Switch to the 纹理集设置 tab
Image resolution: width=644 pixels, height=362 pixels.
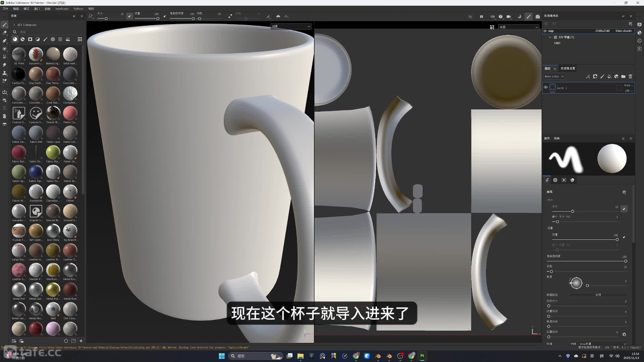pos(568,68)
